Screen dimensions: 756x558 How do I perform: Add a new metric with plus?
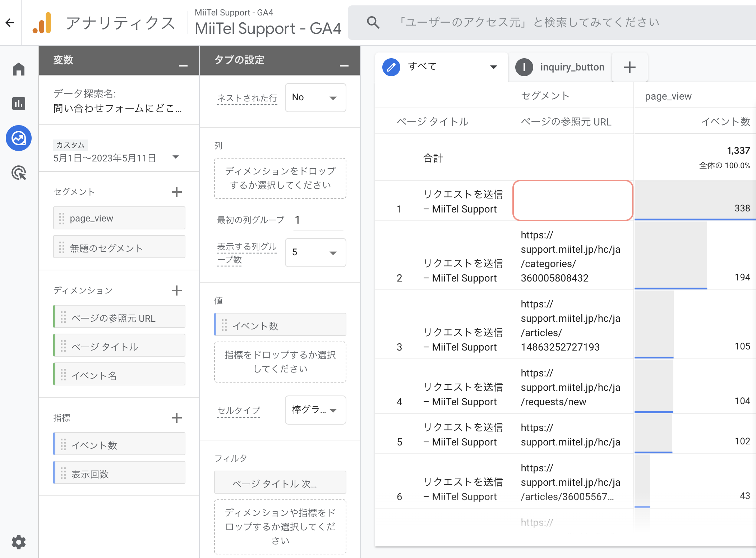176,418
